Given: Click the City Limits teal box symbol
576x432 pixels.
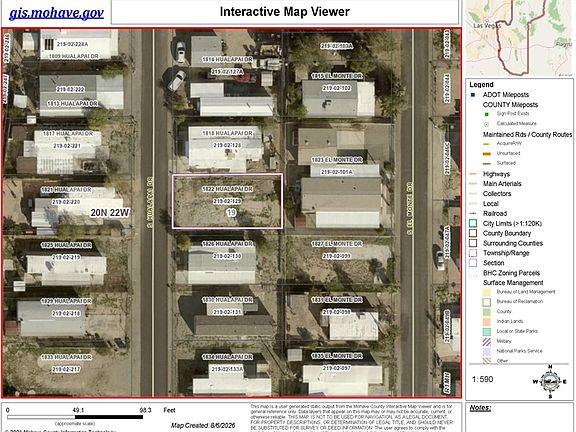Looking at the screenshot, I should pos(473,223).
